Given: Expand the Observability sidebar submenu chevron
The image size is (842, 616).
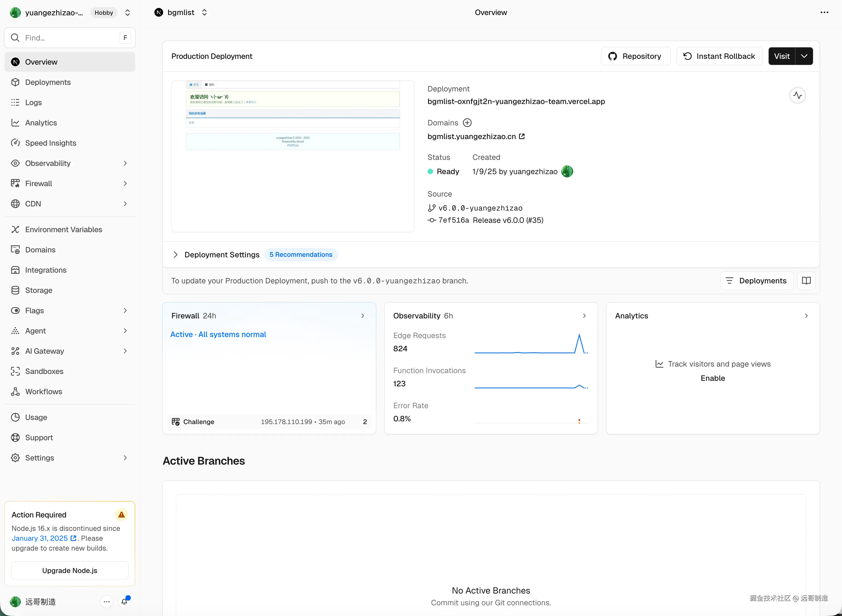Looking at the screenshot, I should 125,163.
